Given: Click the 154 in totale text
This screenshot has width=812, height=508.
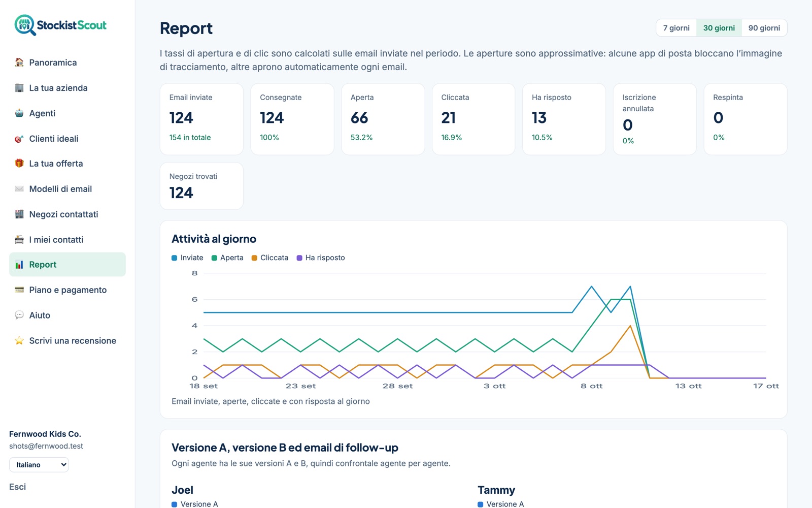Looking at the screenshot, I should (x=190, y=138).
